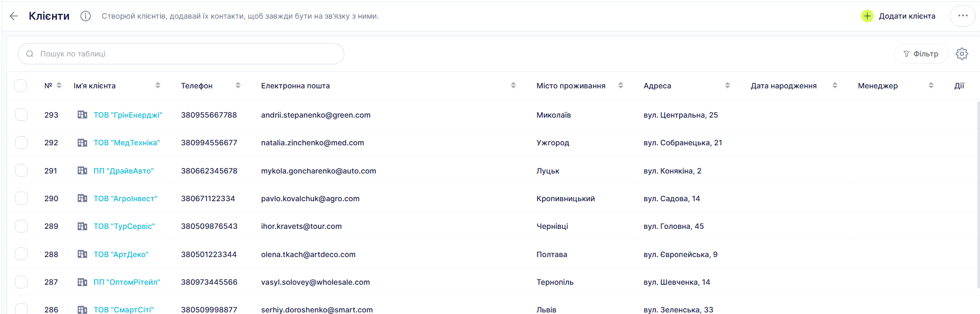This screenshot has height=314, width=980.
Task: Click the vertical scrollbar on the right
Action: [x=978, y=194]
